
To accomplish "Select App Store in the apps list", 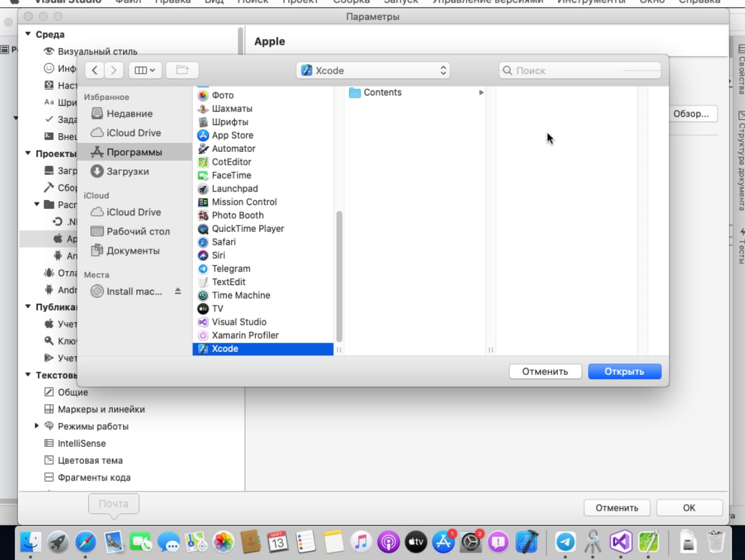I will tap(263, 135).
